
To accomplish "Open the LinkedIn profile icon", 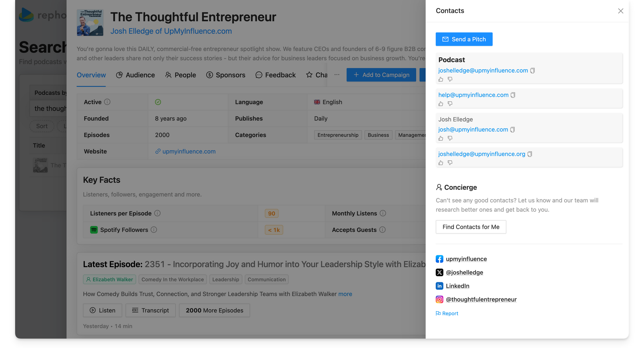I will click(x=440, y=286).
